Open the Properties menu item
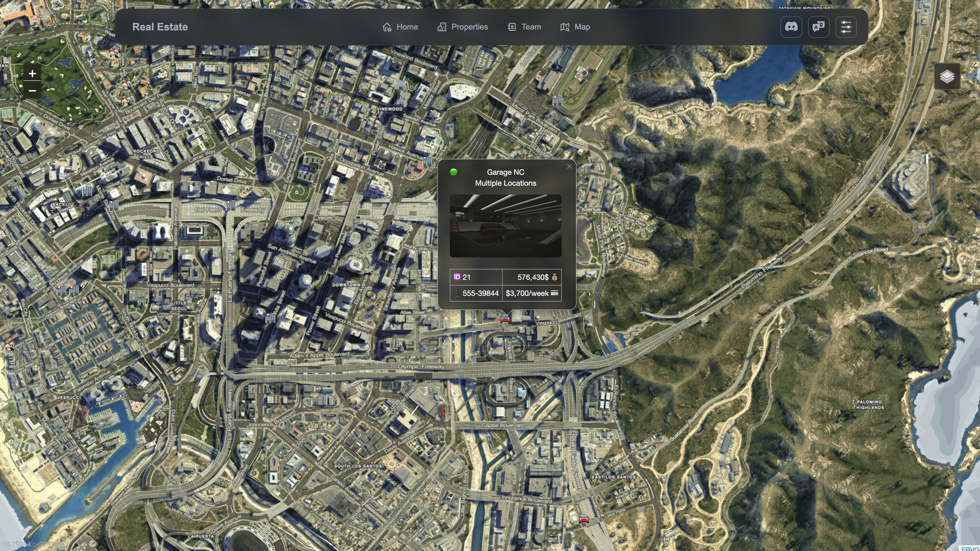 (x=463, y=27)
